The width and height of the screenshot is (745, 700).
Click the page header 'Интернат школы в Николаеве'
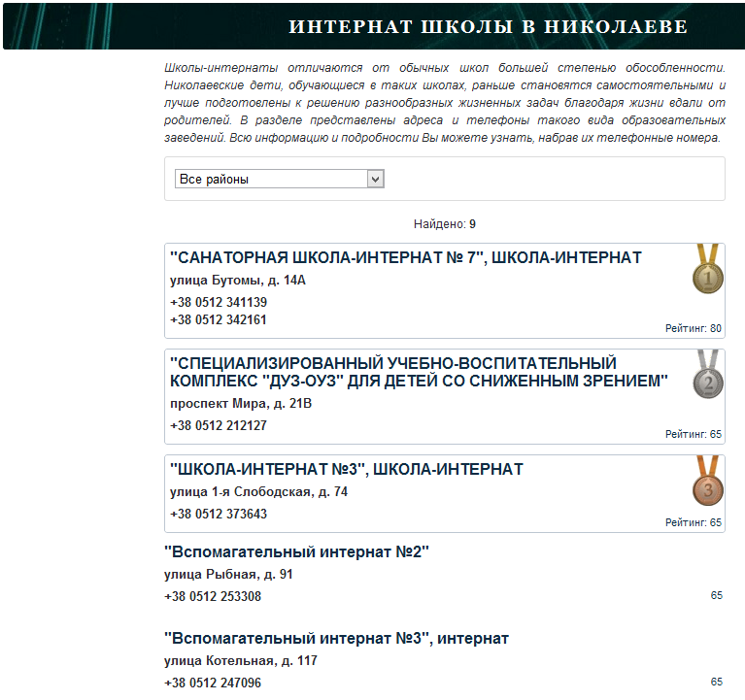click(488, 26)
